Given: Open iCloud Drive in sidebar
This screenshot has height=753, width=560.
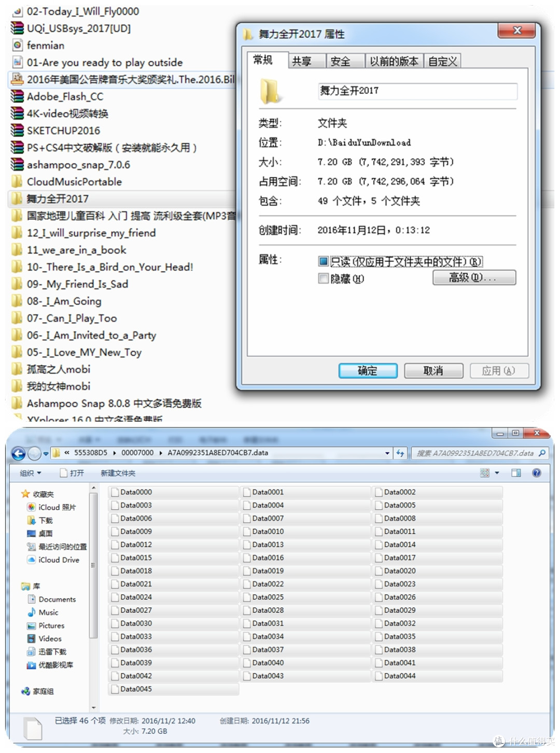Looking at the screenshot, I should pyautogui.click(x=53, y=560).
